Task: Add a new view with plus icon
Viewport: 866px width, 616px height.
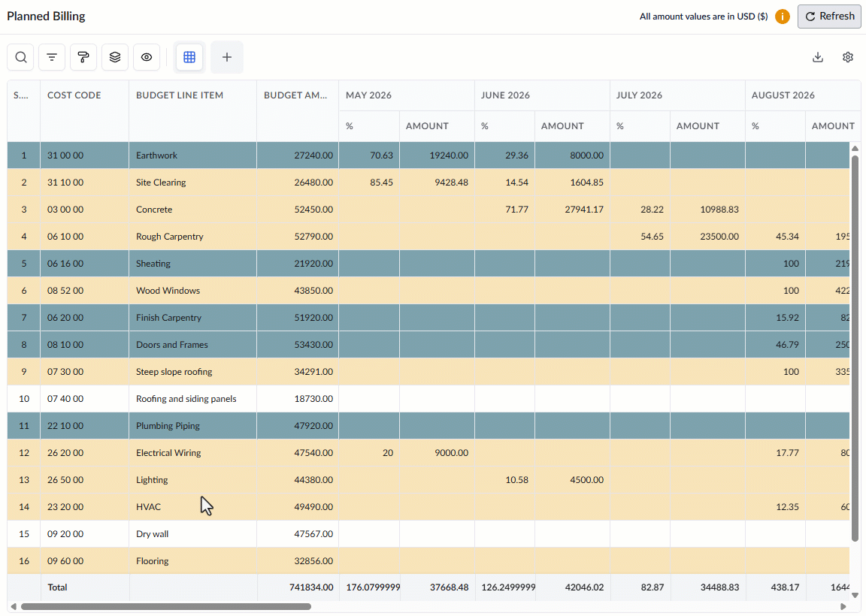Action: (x=227, y=57)
